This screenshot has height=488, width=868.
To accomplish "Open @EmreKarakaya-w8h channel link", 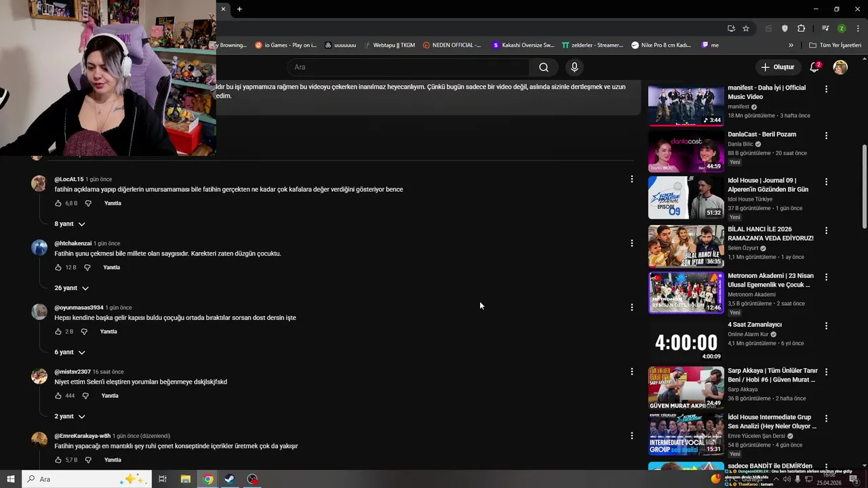I will coord(82,436).
